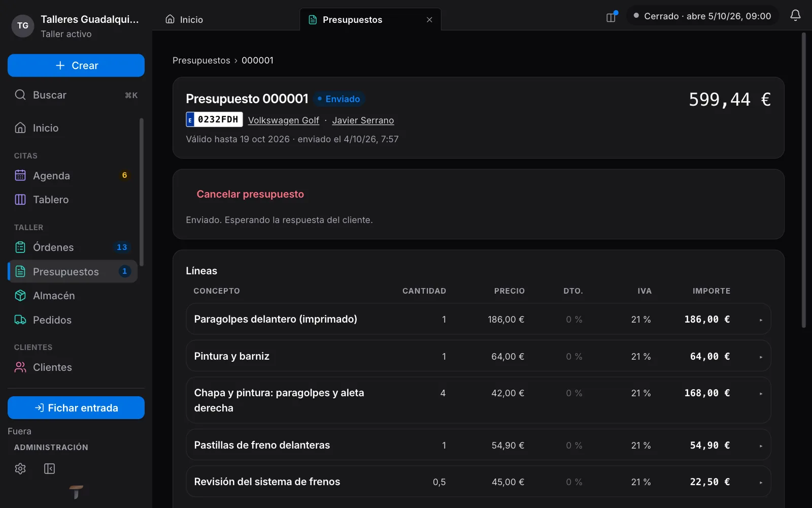Click the Almacén box icon
812x508 pixels.
[20, 296]
